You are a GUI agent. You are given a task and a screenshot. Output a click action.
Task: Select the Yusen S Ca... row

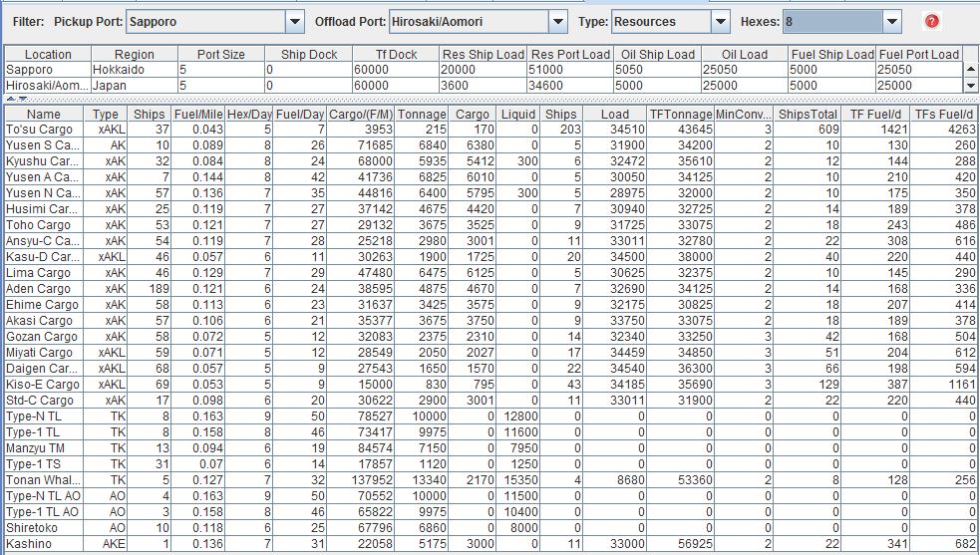tap(491, 145)
